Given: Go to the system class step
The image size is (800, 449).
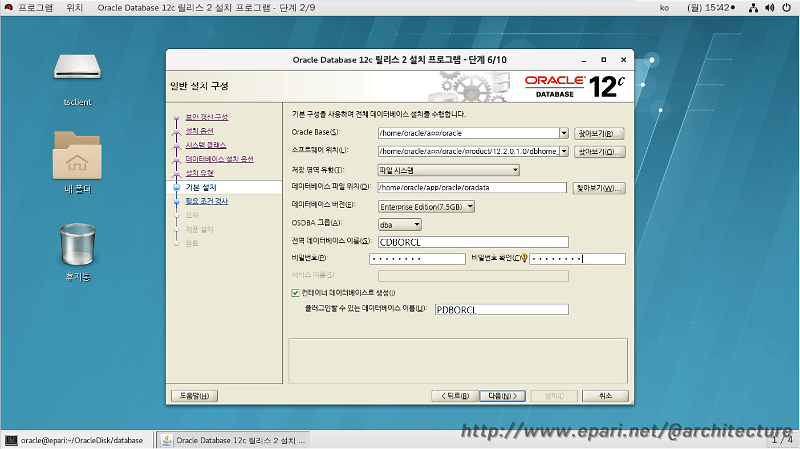Looking at the screenshot, I should coord(206,145).
